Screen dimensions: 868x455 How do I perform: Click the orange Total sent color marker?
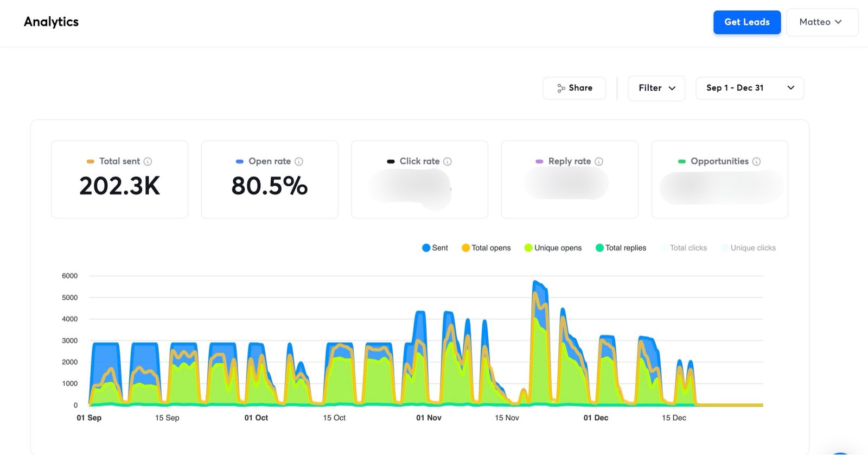[x=91, y=161]
